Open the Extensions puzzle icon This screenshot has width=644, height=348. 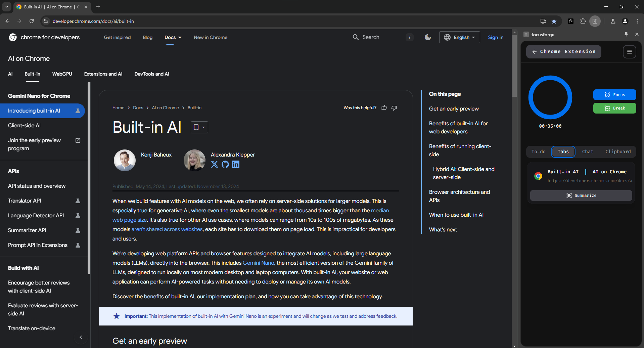click(583, 21)
